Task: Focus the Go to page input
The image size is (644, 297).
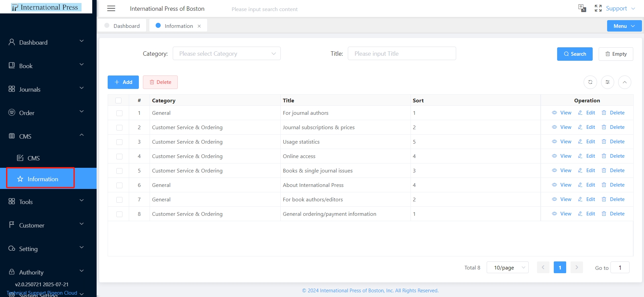Action: click(x=620, y=267)
